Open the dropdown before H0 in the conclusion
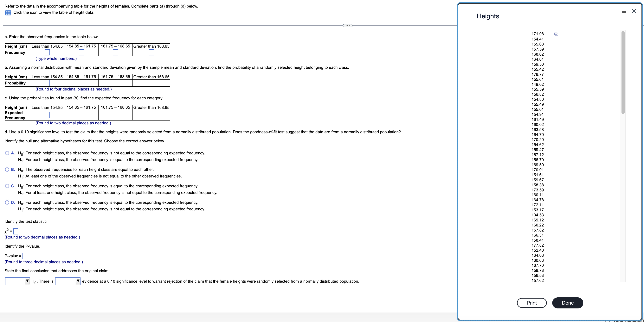This screenshot has width=644, height=322. coord(17,281)
